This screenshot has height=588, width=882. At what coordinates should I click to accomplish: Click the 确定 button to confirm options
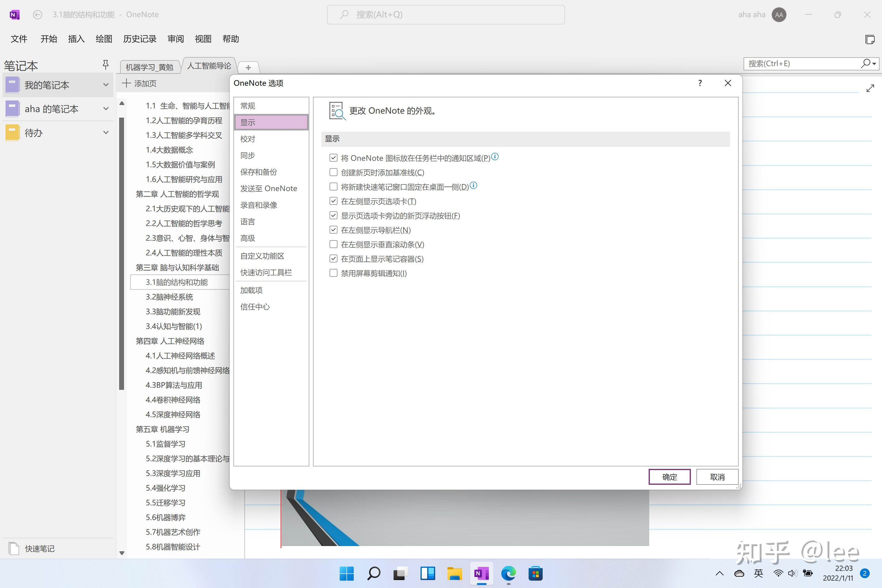[669, 477]
